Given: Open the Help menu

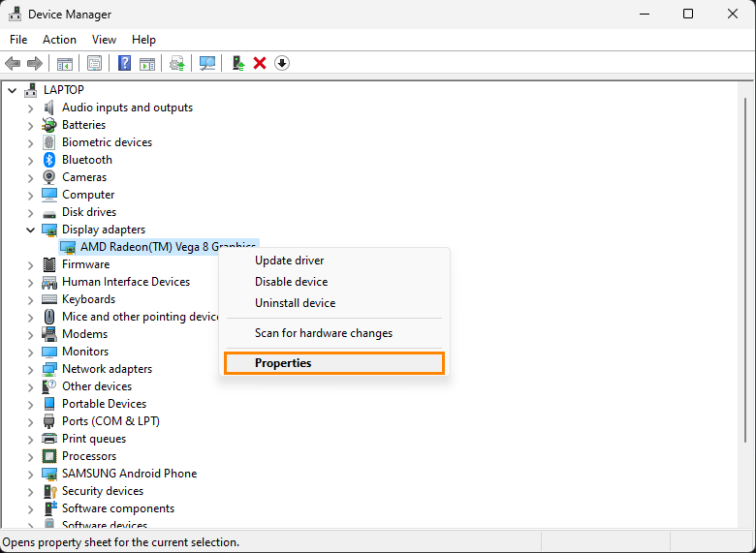Looking at the screenshot, I should tap(143, 40).
